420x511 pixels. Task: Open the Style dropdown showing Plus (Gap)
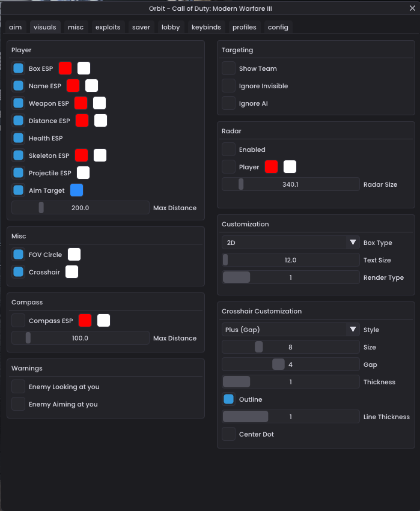coord(291,330)
